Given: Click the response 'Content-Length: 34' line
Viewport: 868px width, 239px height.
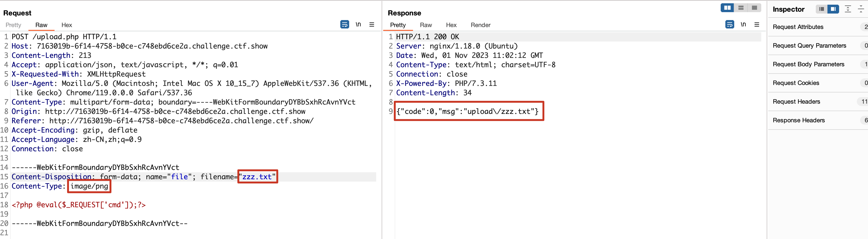Looking at the screenshot, I should coord(434,92).
